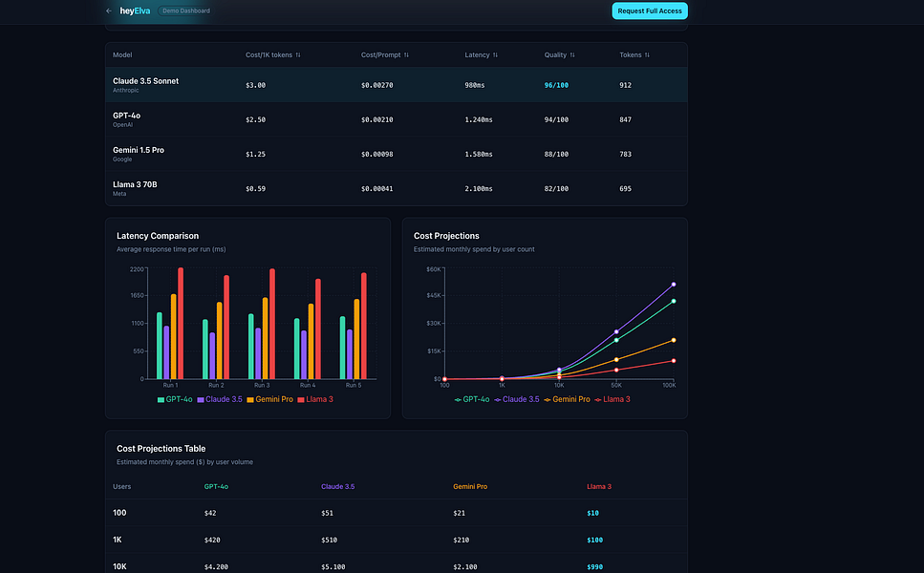Sort table by Latency arrow icon
Image resolution: width=924 pixels, height=573 pixels.
click(x=495, y=54)
